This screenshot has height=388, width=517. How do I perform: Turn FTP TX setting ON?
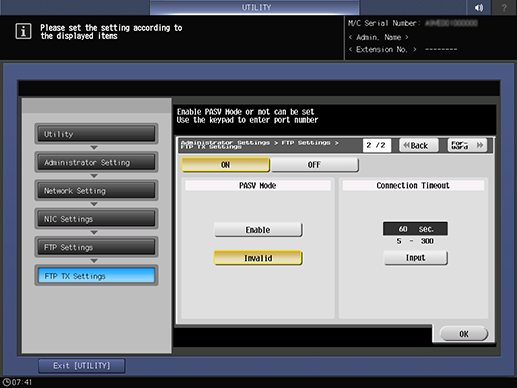click(225, 165)
